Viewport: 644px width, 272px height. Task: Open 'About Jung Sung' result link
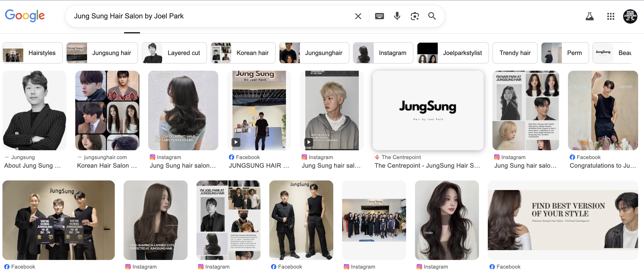click(33, 165)
